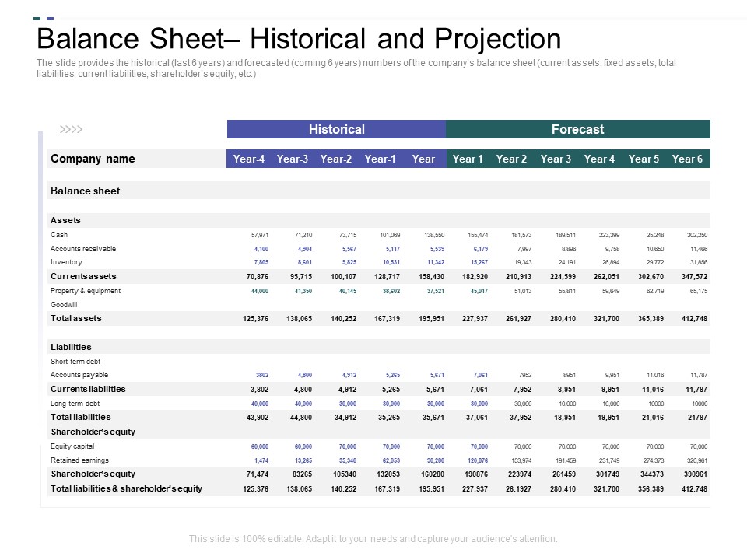Click the 'Property & equipment' row label
Viewport: 747px width, 560px height.
point(86,290)
